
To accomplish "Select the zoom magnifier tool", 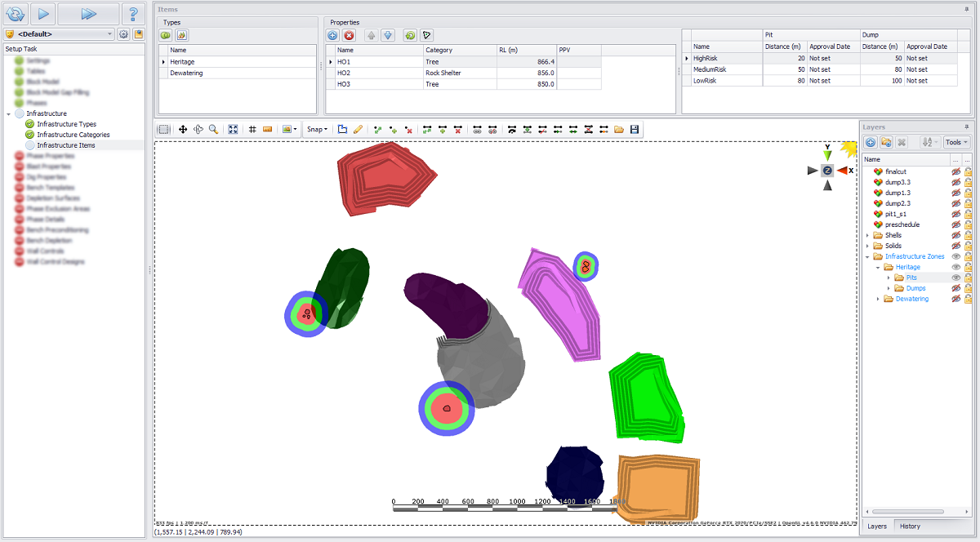I will click(x=213, y=129).
